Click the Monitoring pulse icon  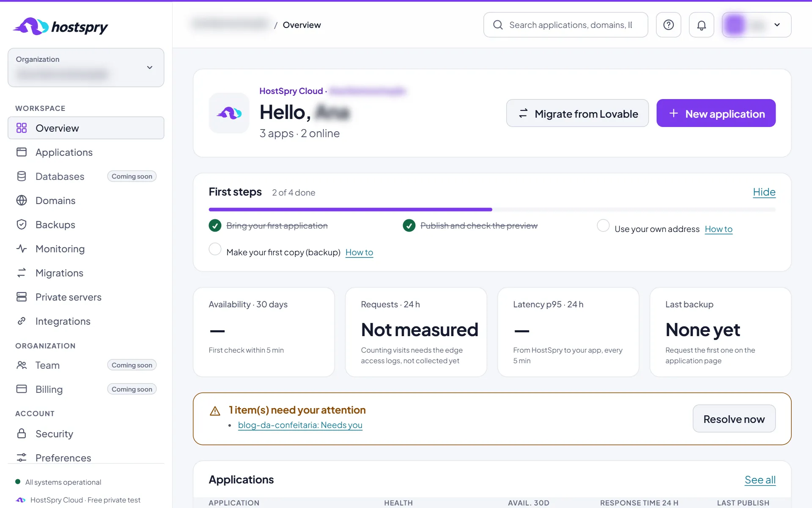click(x=22, y=248)
